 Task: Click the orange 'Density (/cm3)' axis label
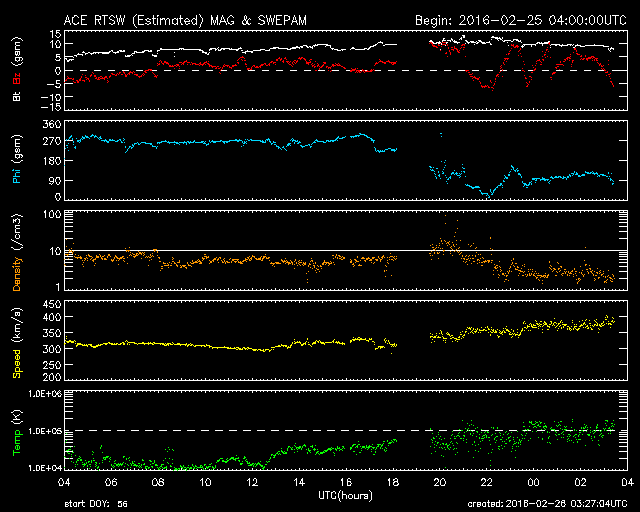[17, 252]
